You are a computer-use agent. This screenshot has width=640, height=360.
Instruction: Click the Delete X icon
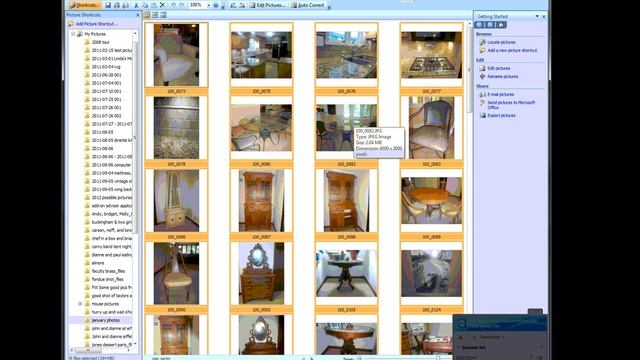[x=162, y=5]
